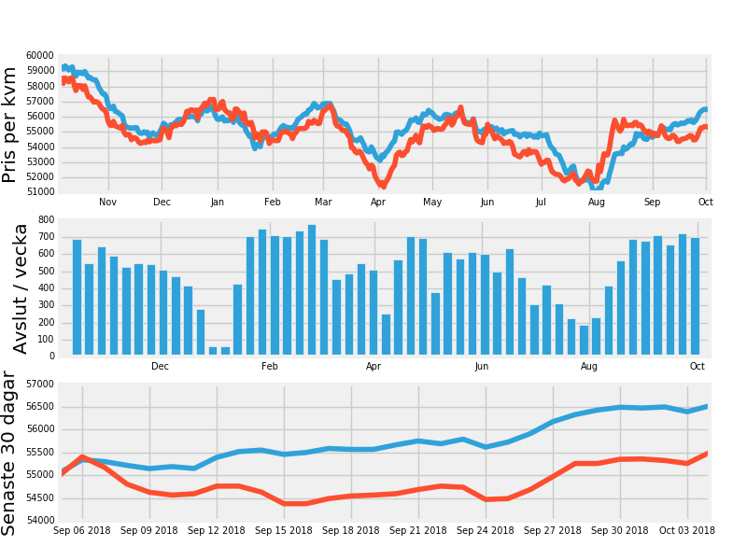
Task: Click the first bar in the weekly bar chart
Action: (x=77, y=299)
